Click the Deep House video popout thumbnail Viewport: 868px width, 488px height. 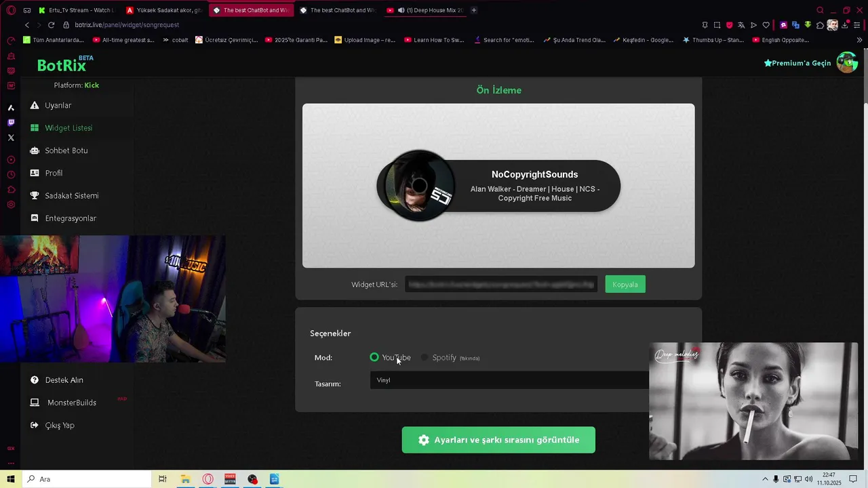(753, 401)
